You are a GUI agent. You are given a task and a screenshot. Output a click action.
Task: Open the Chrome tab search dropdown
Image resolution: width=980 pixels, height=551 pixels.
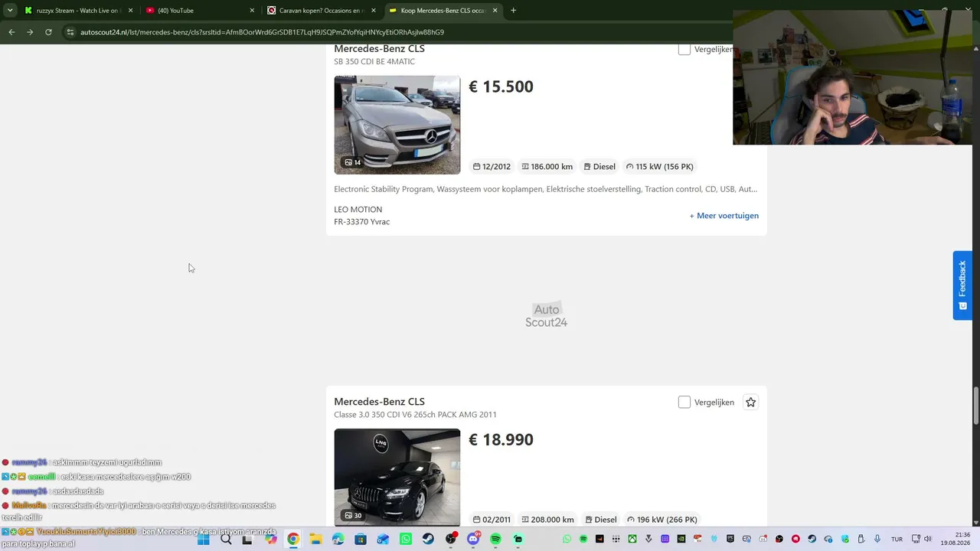pos(10,11)
